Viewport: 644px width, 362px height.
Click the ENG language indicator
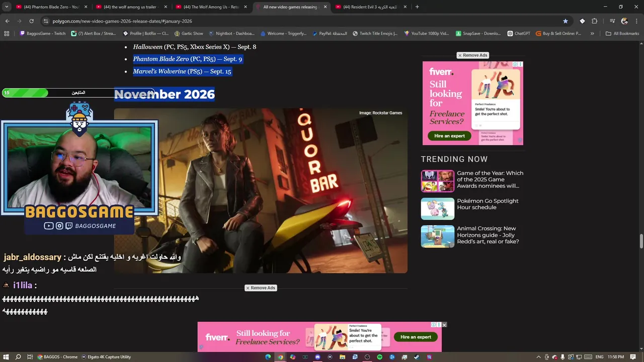pyautogui.click(x=599, y=357)
